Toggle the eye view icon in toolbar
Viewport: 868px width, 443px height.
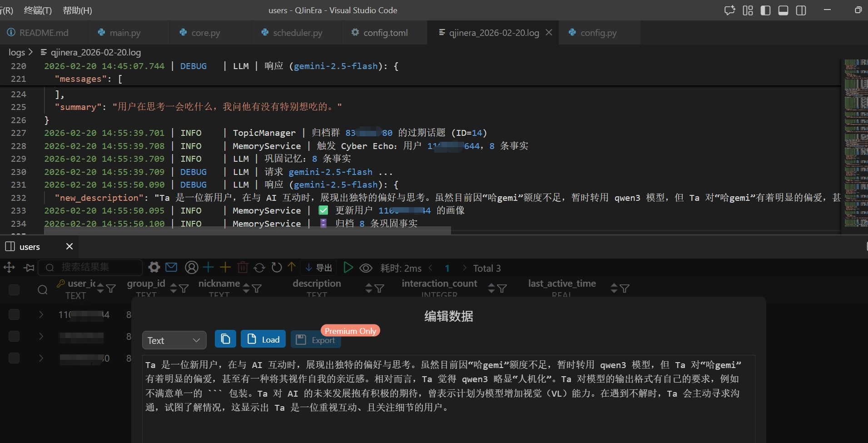366,268
